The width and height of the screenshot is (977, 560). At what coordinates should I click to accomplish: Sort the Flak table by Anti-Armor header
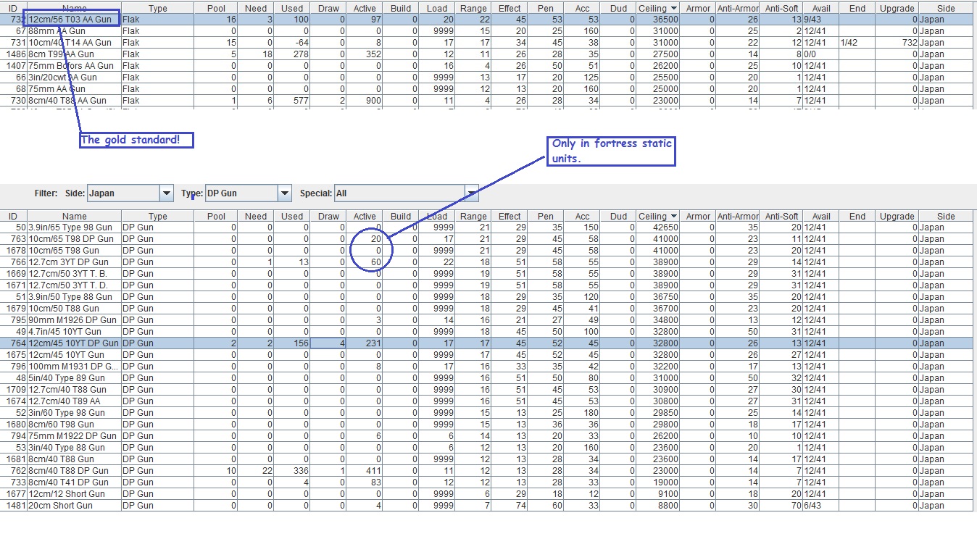point(738,8)
